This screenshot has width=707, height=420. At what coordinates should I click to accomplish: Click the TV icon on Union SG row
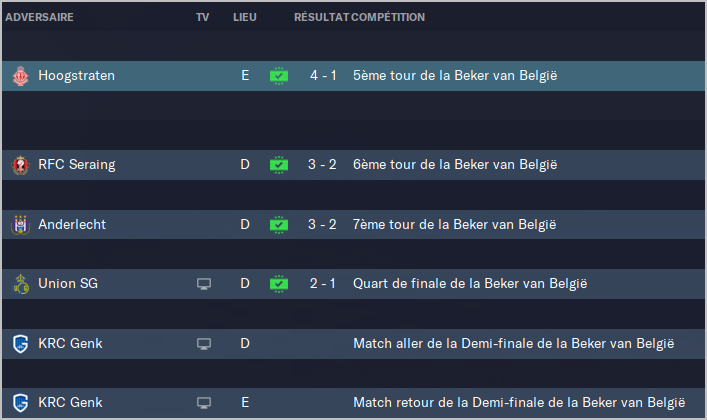coord(204,285)
